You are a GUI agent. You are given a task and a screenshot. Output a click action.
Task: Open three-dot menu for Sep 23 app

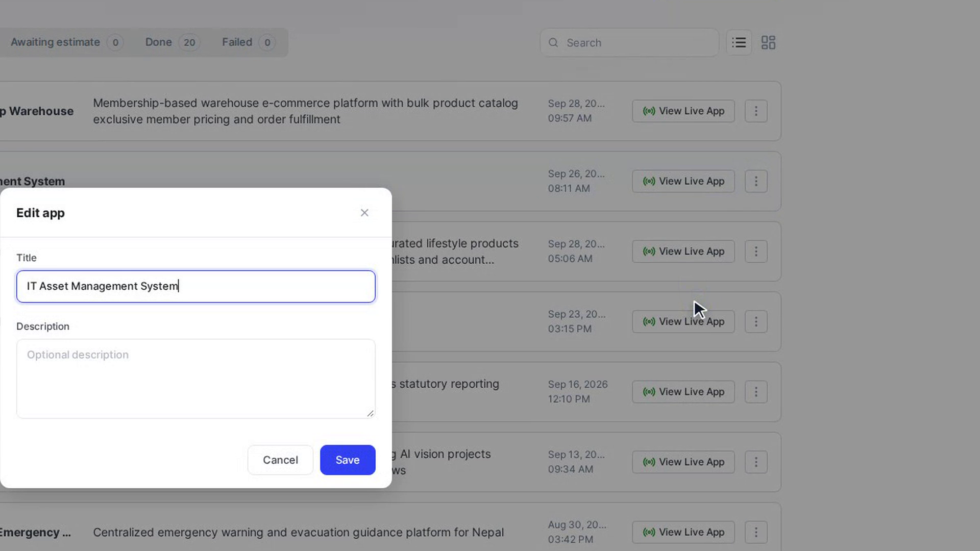pyautogui.click(x=756, y=321)
